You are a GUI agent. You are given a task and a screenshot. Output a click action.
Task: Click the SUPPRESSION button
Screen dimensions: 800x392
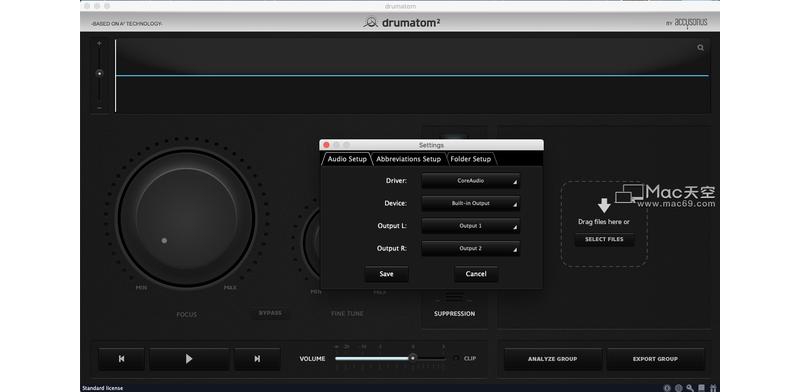[454, 313]
